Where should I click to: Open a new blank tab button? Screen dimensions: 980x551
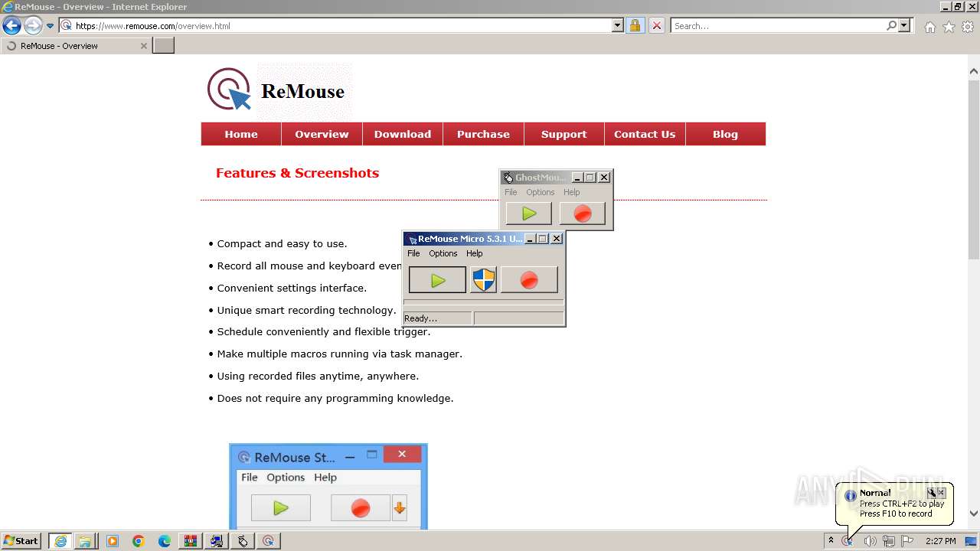click(164, 46)
